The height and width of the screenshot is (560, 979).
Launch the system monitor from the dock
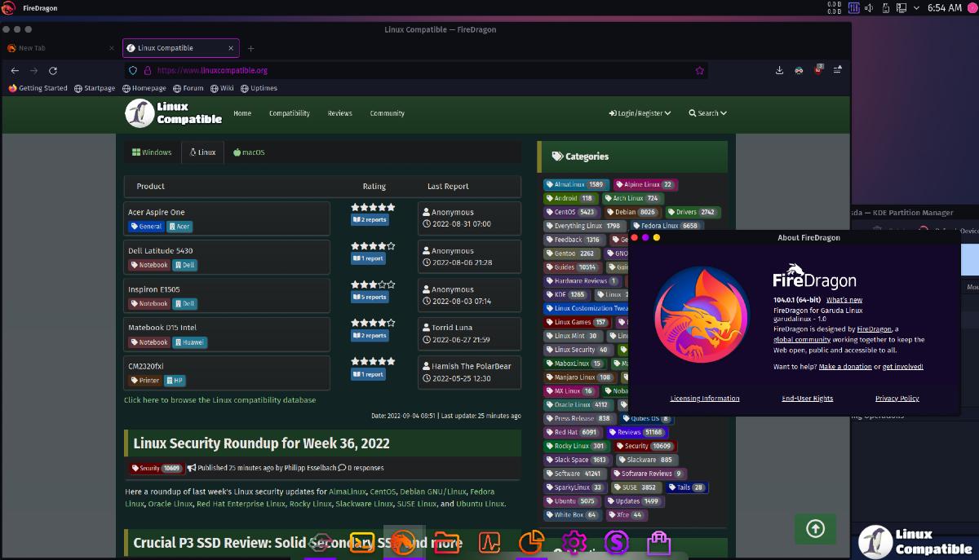(x=489, y=542)
